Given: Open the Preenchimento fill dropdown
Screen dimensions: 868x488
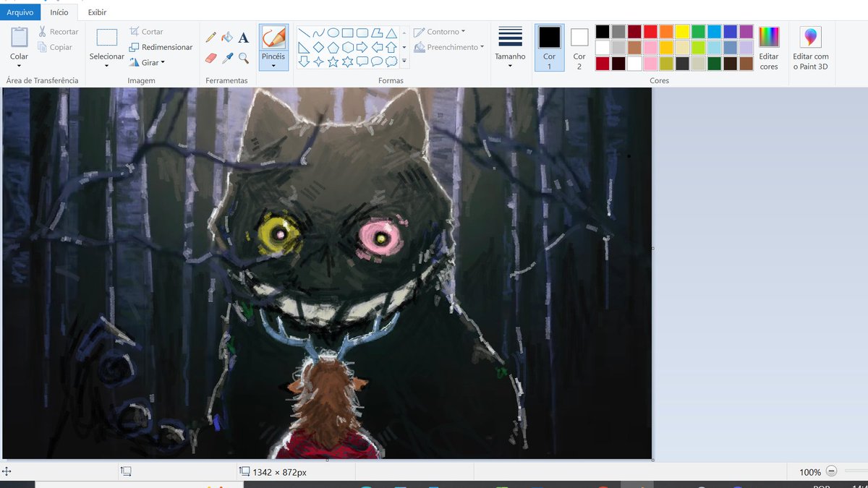Looking at the screenshot, I should (x=449, y=47).
